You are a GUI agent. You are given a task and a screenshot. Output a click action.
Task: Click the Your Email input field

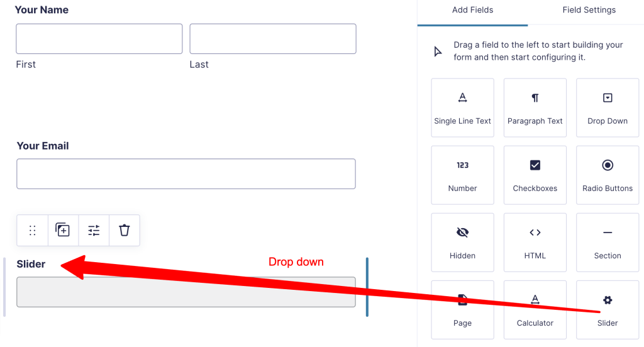pos(186,173)
